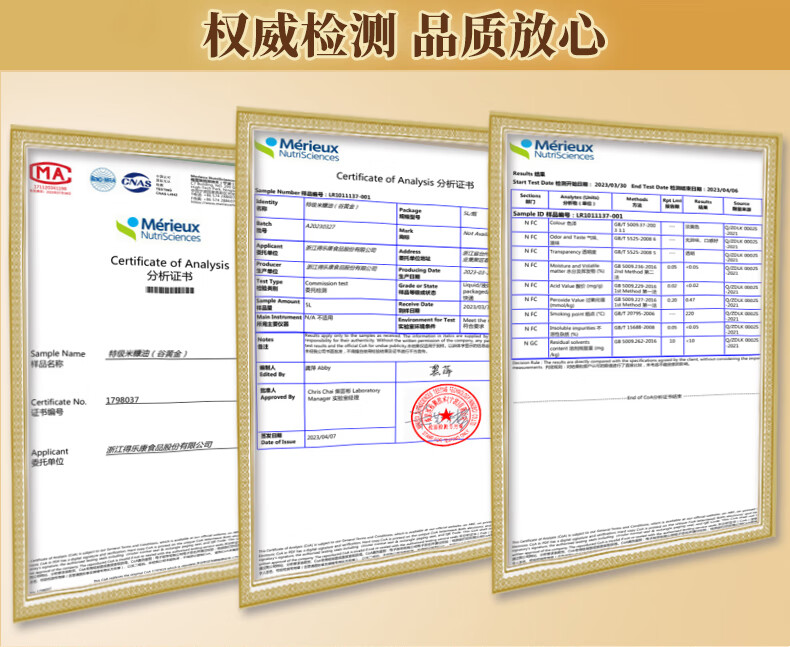
Task: Click the Mérieux NutriSciences logo on middle certificate
Action: click(x=297, y=149)
